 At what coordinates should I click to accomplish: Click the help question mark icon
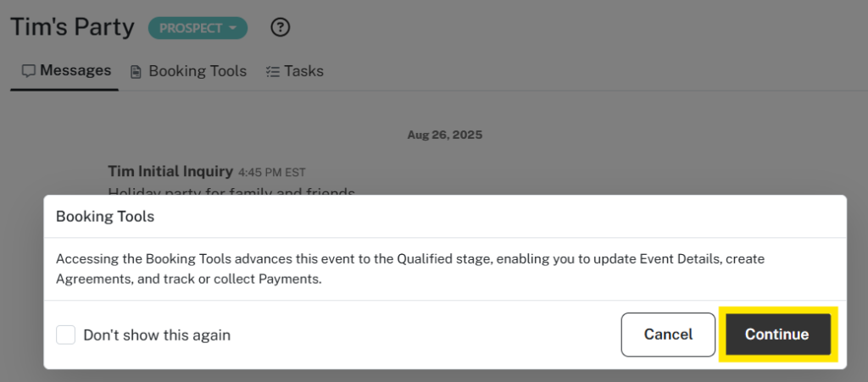pos(281,28)
